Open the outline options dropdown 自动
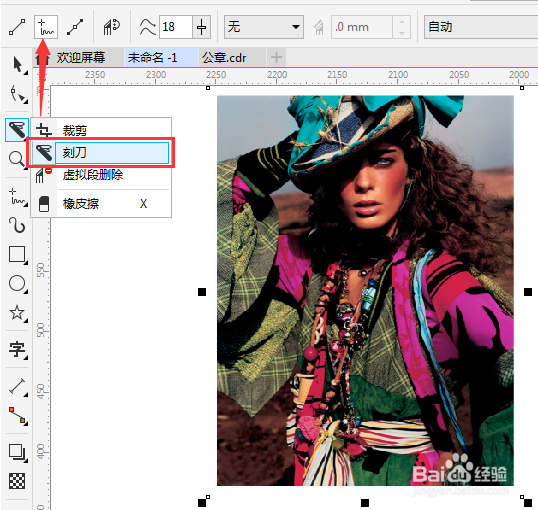Screen dimensions: 538x510 480,27
